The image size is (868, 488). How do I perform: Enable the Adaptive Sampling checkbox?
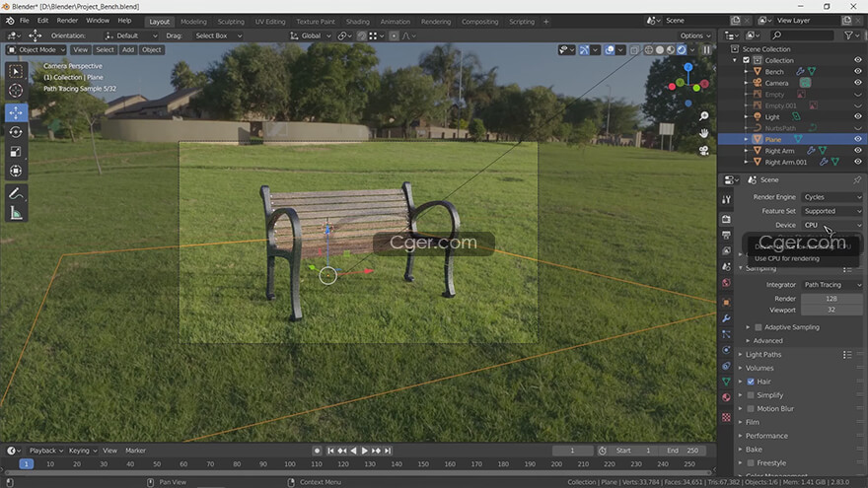tap(758, 327)
